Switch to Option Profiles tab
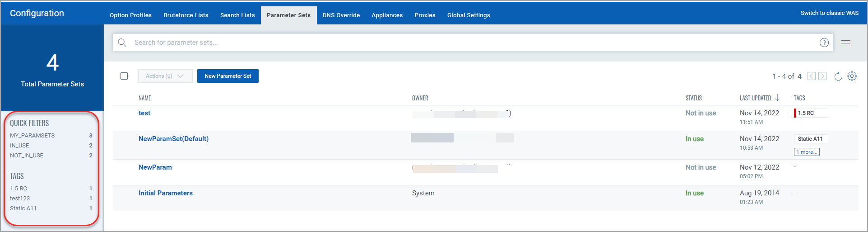868x232 pixels. point(130,15)
